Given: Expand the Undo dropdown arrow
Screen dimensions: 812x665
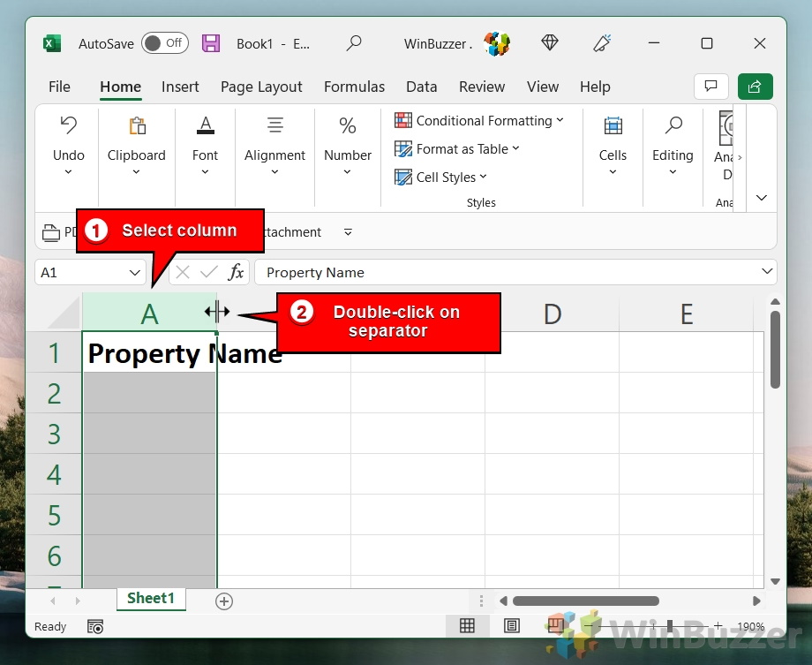Looking at the screenshot, I should (68, 172).
